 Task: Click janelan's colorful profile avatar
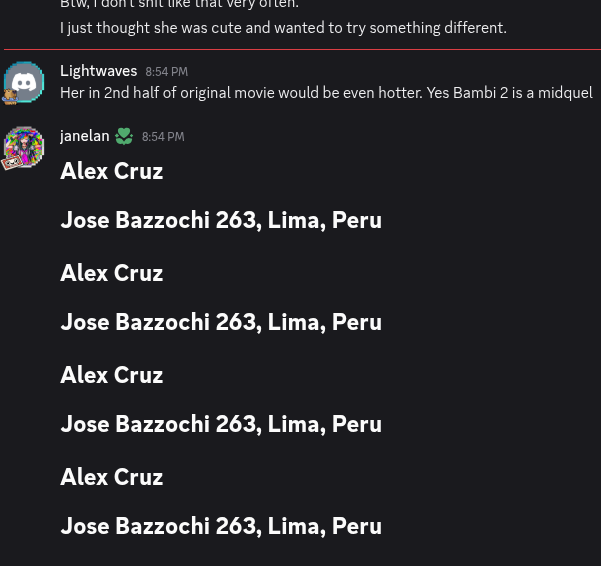(x=24, y=146)
